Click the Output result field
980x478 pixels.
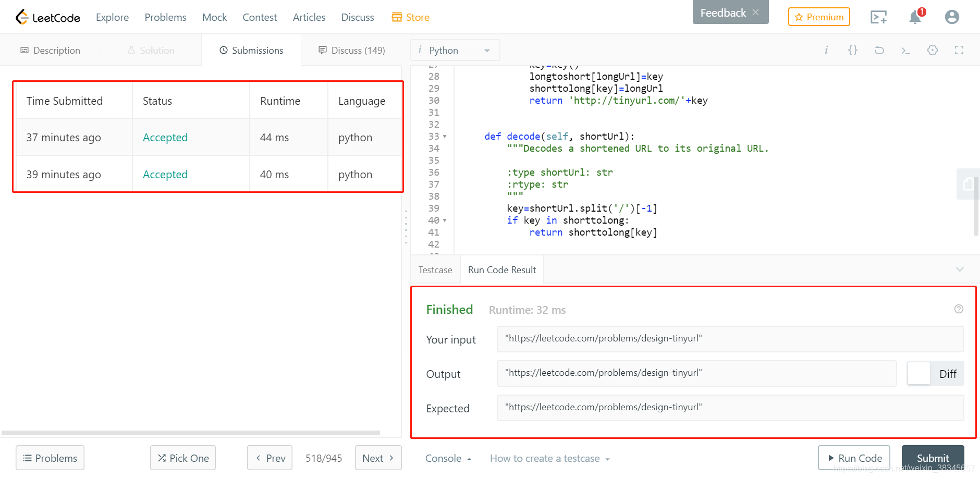tap(697, 373)
